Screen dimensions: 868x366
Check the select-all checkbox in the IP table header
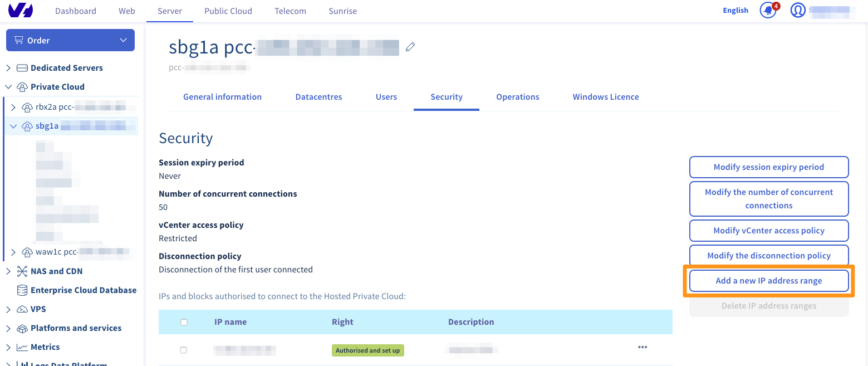pos(183,321)
